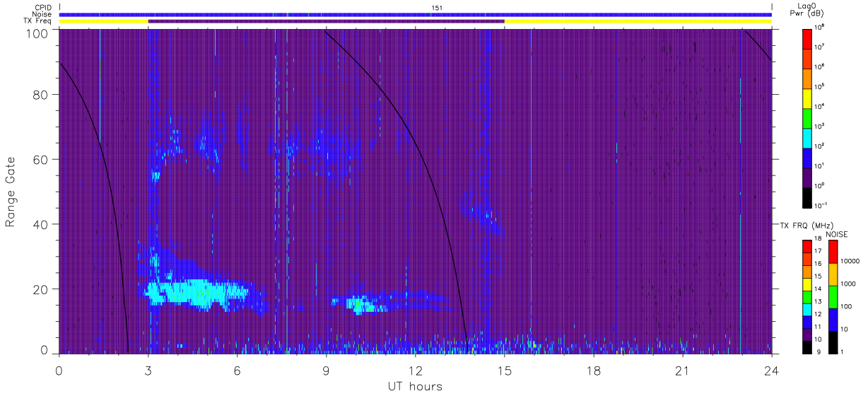Select the yellow NOISE segment between 1000 and 10000
The height and width of the screenshot is (401, 868).
tap(833, 274)
